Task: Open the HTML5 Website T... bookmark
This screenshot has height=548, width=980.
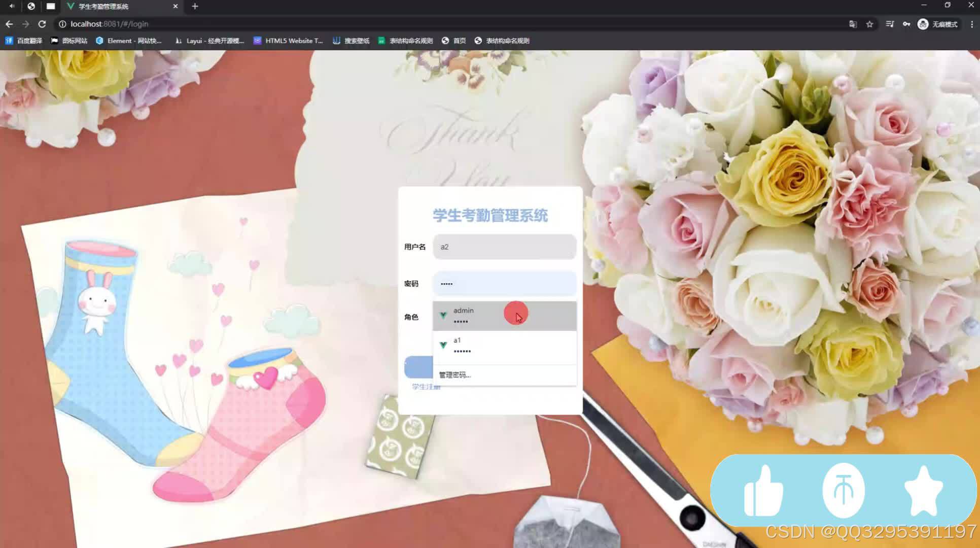Action: click(x=288, y=41)
